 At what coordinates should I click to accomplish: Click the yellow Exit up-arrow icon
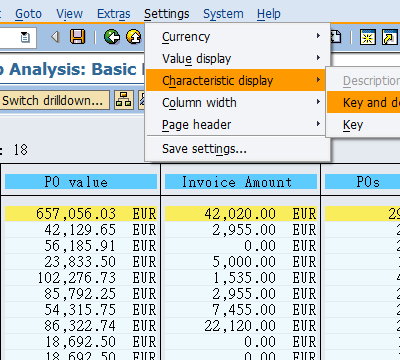[x=134, y=37]
